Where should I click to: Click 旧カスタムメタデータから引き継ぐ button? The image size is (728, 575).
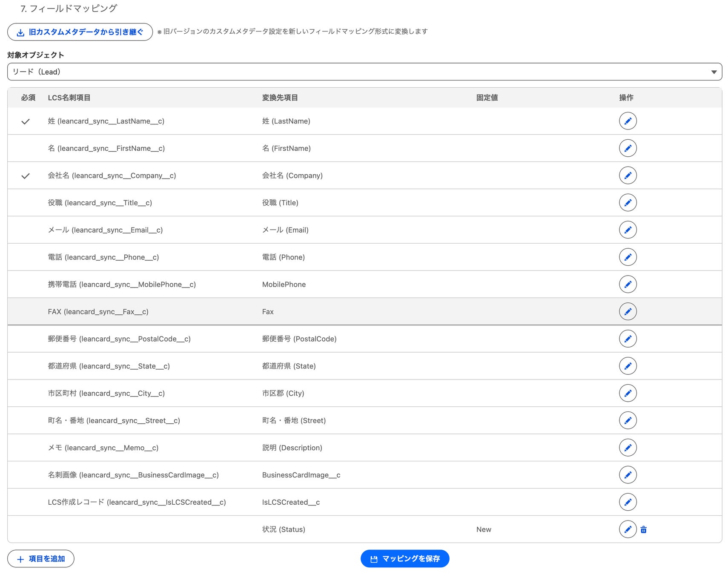pyautogui.click(x=80, y=32)
